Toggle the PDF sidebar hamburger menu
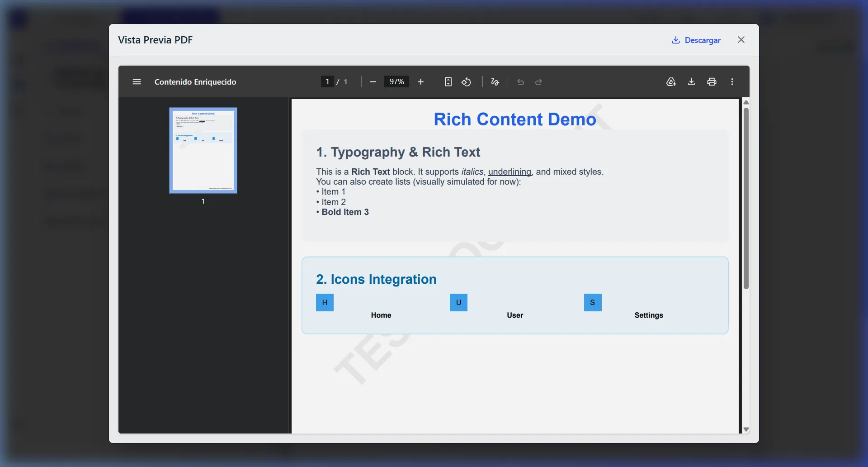Image resolution: width=868 pixels, height=467 pixels. (x=137, y=82)
